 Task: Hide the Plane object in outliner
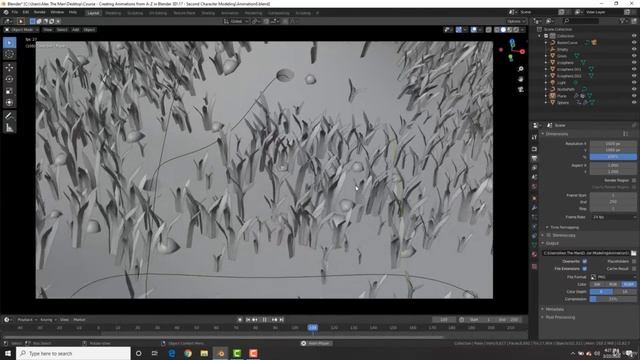[634, 96]
